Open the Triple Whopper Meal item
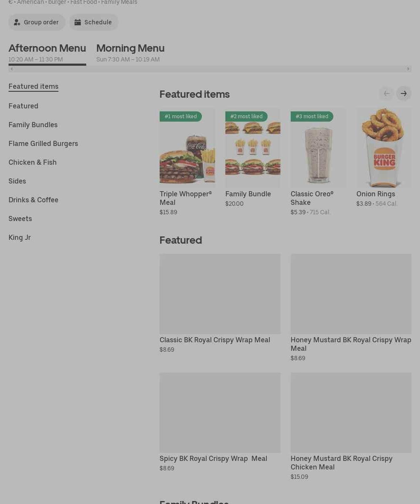Viewport: 420px width, 504px height. pyautogui.click(x=187, y=162)
